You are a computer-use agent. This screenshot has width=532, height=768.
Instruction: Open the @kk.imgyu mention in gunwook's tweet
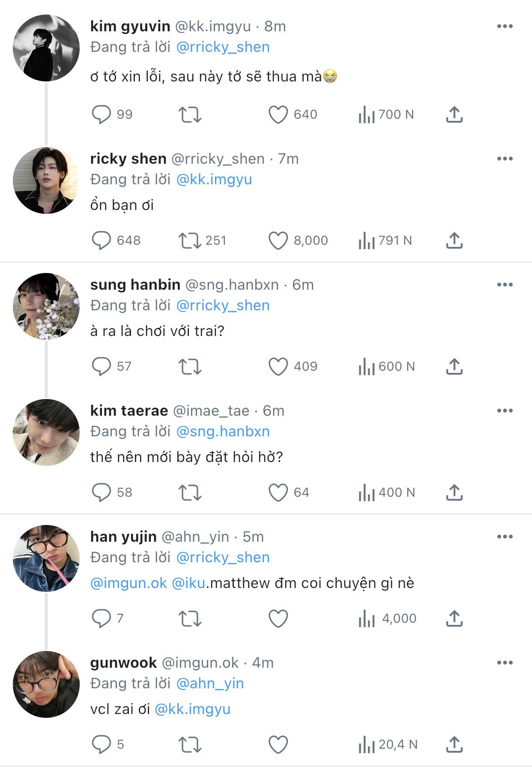192,709
